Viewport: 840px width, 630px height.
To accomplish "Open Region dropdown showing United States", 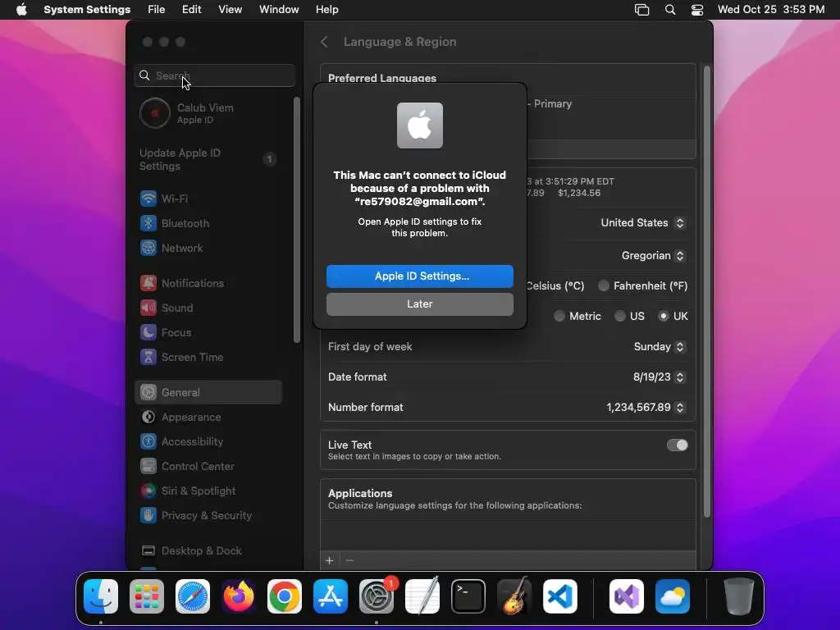I will (642, 223).
